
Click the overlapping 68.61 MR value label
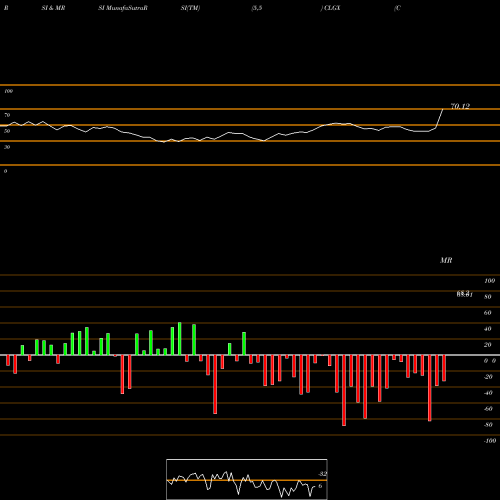click(465, 294)
